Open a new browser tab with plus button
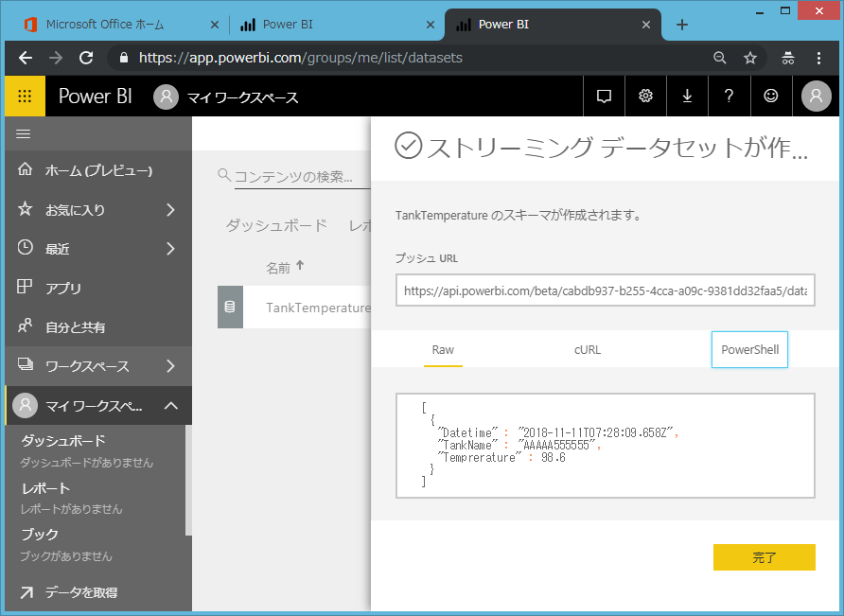This screenshot has height=616, width=844. click(x=682, y=25)
